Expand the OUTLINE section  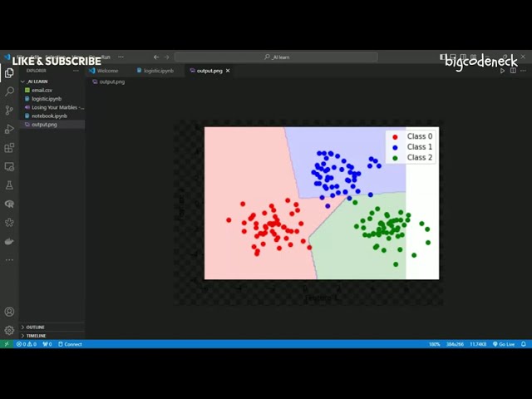click(x=52, y=327)
